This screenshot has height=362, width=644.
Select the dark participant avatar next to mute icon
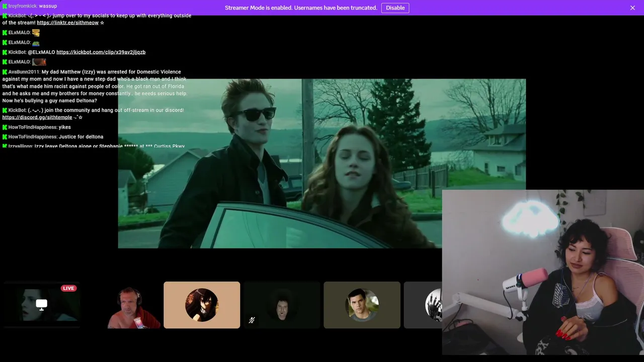pyautogui.click(x=282, y=305)
